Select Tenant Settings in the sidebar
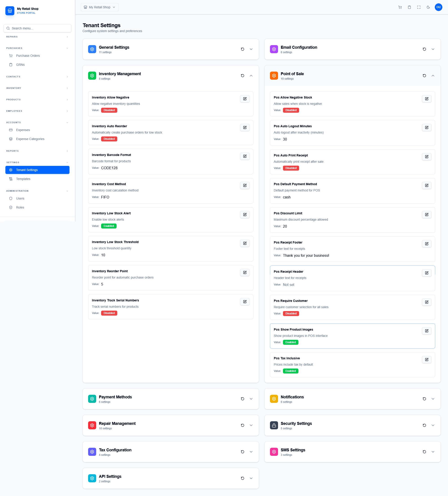This screenshot has height=496, width=448. coord(37,170)
